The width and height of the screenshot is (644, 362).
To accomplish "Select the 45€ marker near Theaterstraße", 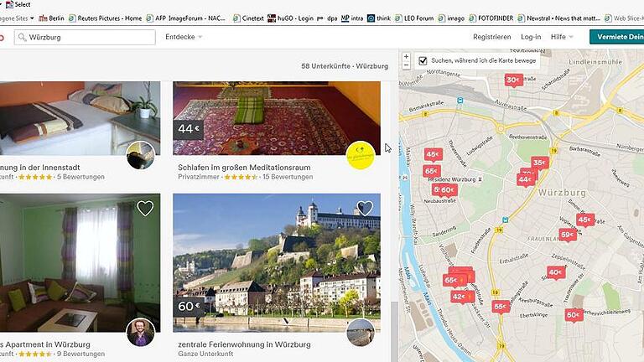I will pyautogui.click(x=433, y=154).
